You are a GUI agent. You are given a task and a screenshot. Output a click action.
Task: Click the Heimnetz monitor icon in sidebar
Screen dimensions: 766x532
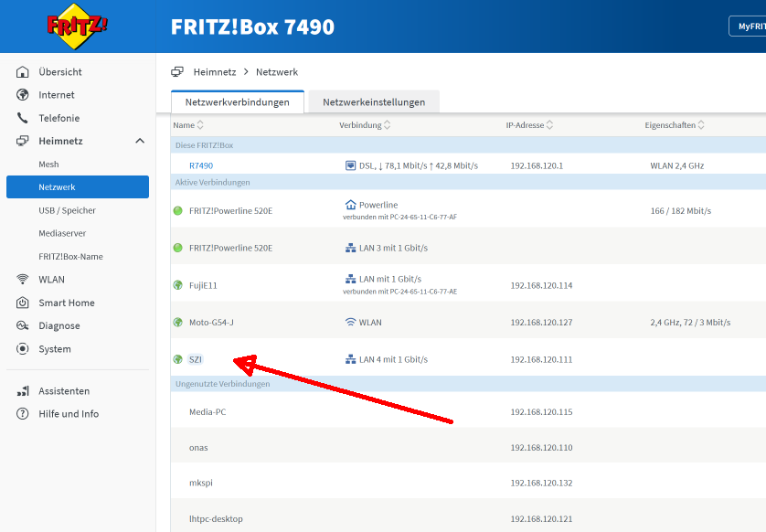[23, 141]
